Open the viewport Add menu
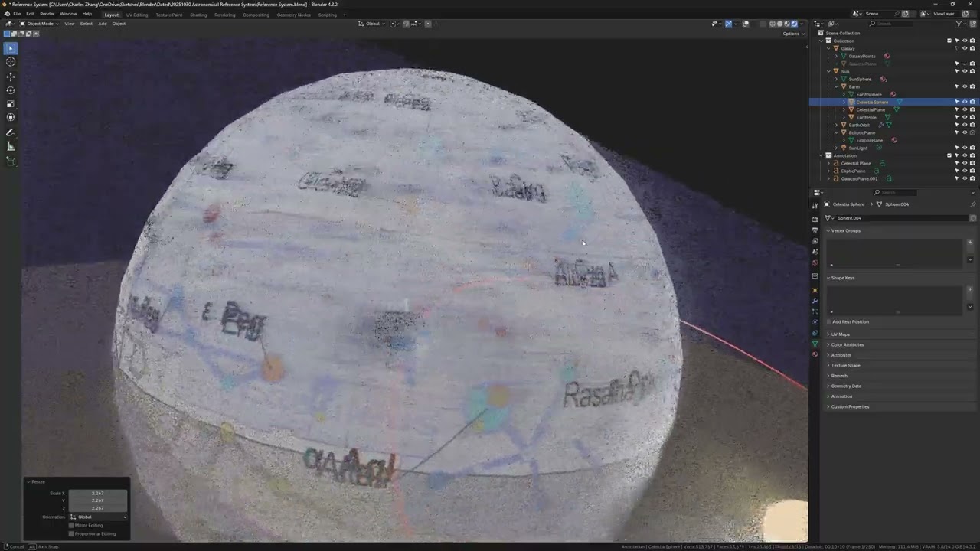The image size is (980, 551). (102, 24)
